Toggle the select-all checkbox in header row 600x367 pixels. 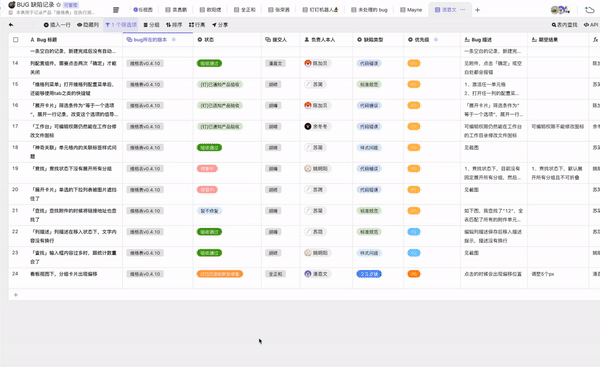(x=16, y=39)
